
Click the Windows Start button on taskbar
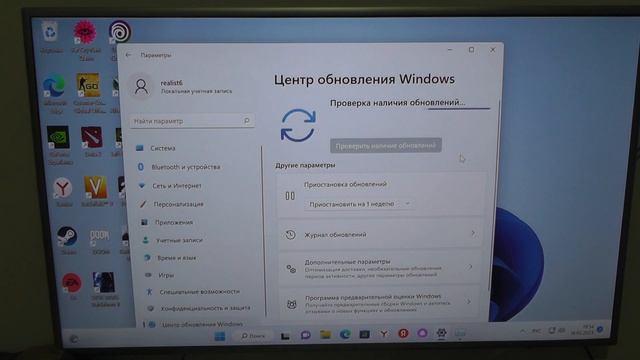click(220, 336)
